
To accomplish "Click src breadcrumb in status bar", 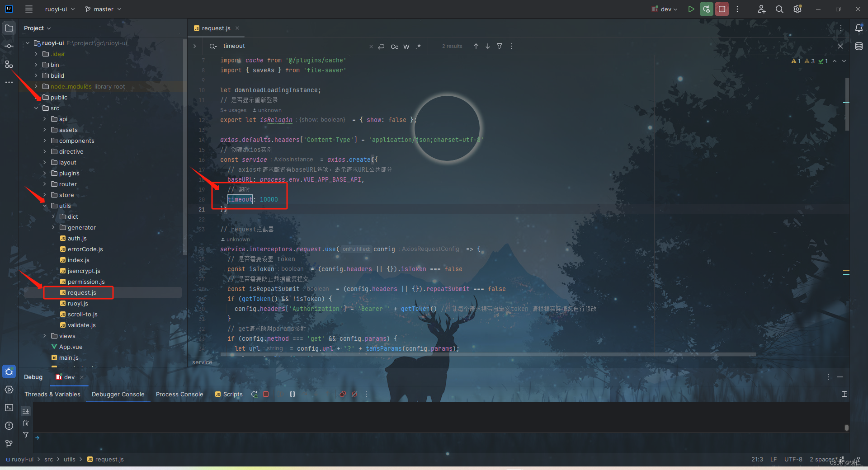I will point(49,459).
